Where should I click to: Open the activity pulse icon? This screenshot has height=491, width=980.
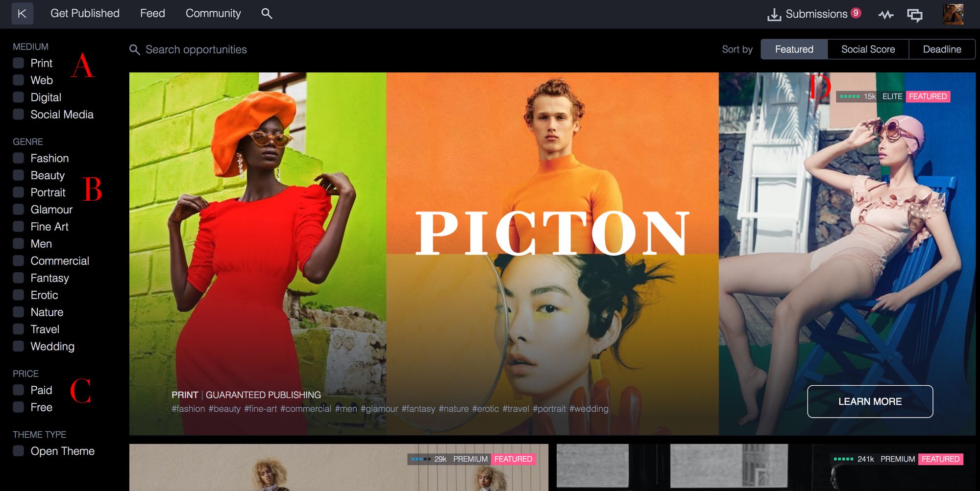885,15
